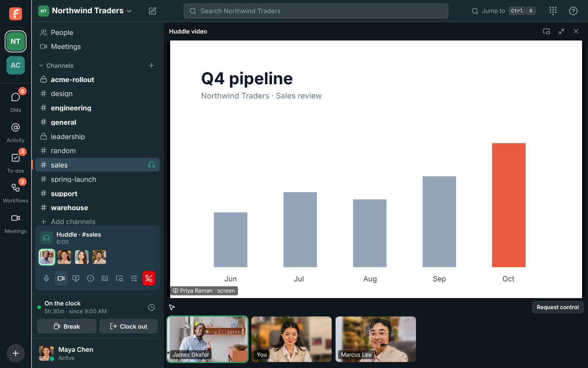Open the random channel
The image size is (588, 368).
pyautogui.click(x=97, y=151)
